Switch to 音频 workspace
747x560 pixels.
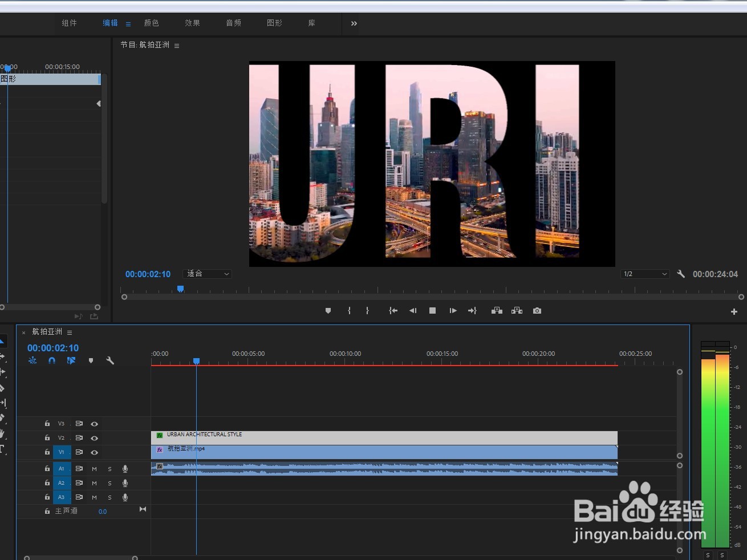pyautogui.click(x=233, y=23)
